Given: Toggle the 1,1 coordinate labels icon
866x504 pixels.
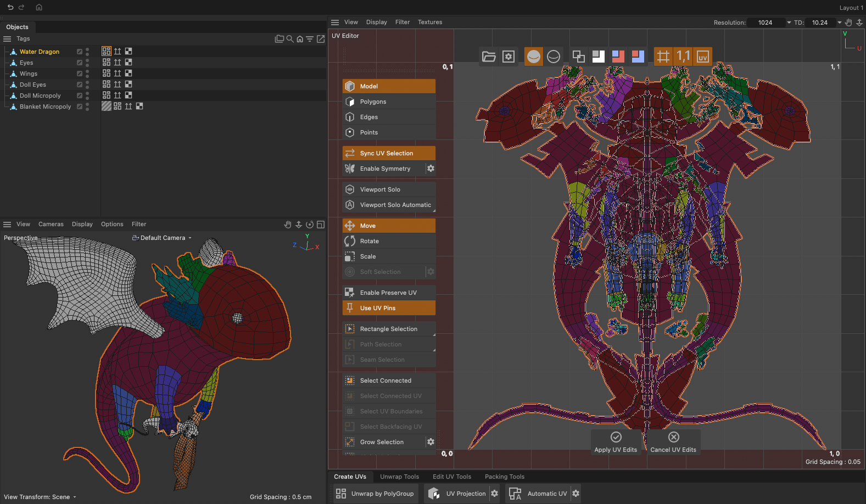Looking at the screenshot, I should coord(683,57).
